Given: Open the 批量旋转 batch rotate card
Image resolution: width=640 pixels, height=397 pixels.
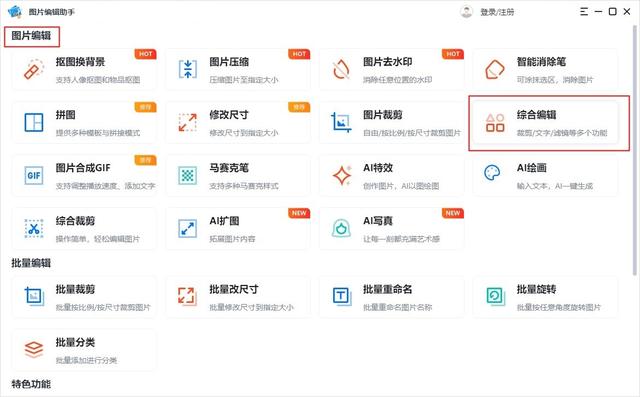Looking at the screenshot, I should [x=545, y=297].
